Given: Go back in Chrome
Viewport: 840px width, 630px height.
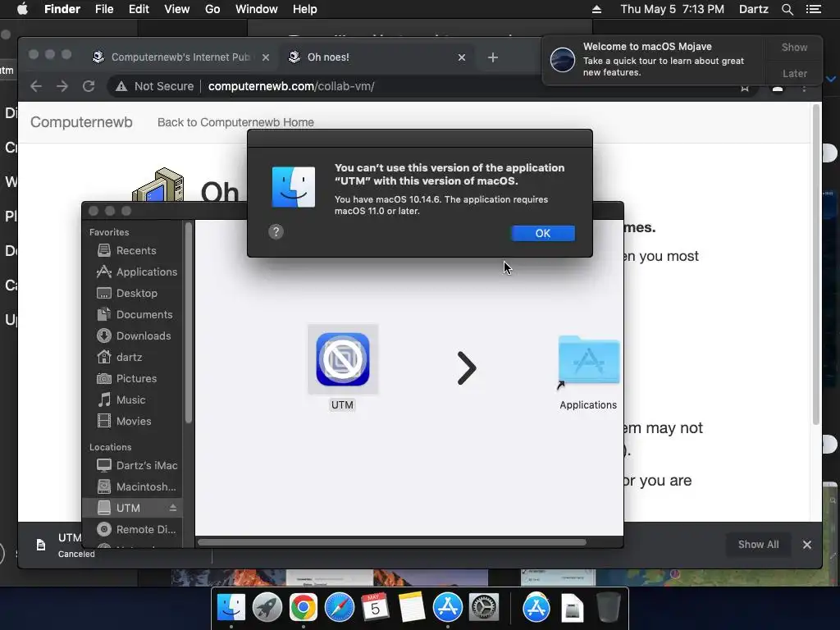Looking at the screenshot, I should pos(36,86).
